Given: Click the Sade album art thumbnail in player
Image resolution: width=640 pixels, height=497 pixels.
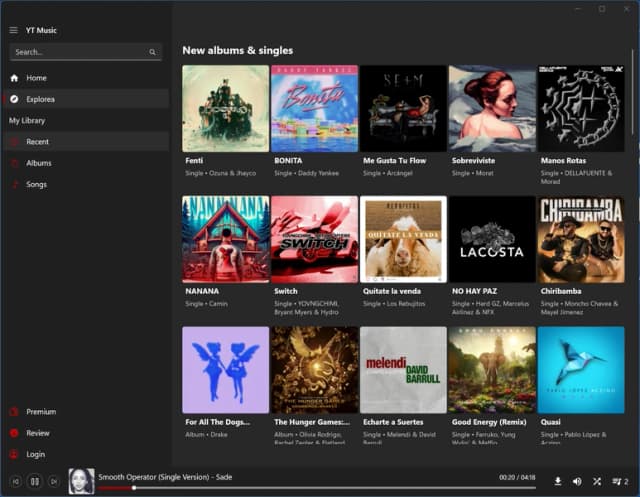Looking at the screenshot, I should click(x=81, y=481).
